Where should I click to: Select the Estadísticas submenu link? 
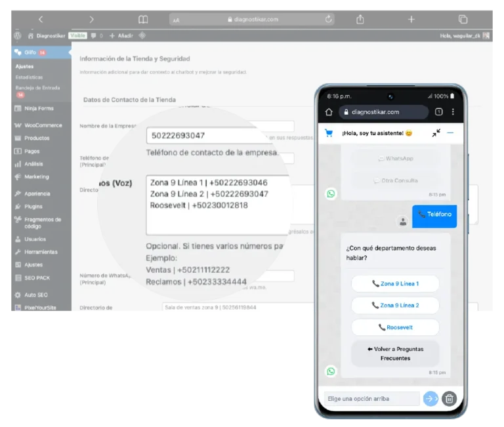pos(29,77)
